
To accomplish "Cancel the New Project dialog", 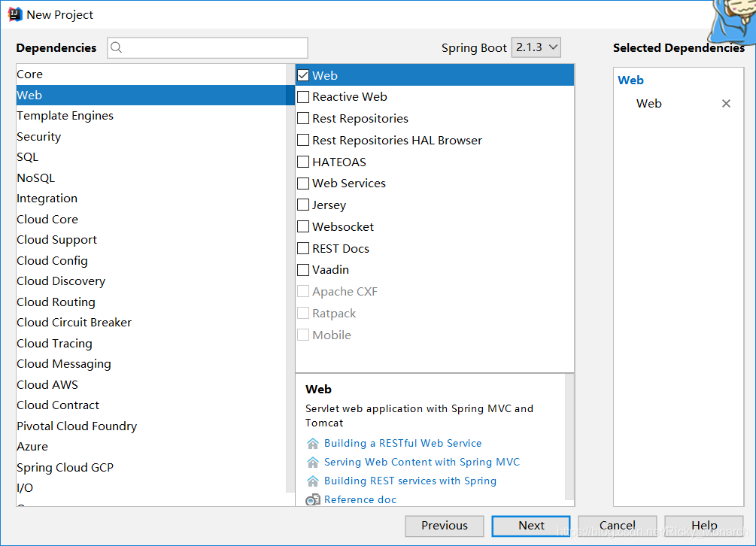I will pos(617,526).
